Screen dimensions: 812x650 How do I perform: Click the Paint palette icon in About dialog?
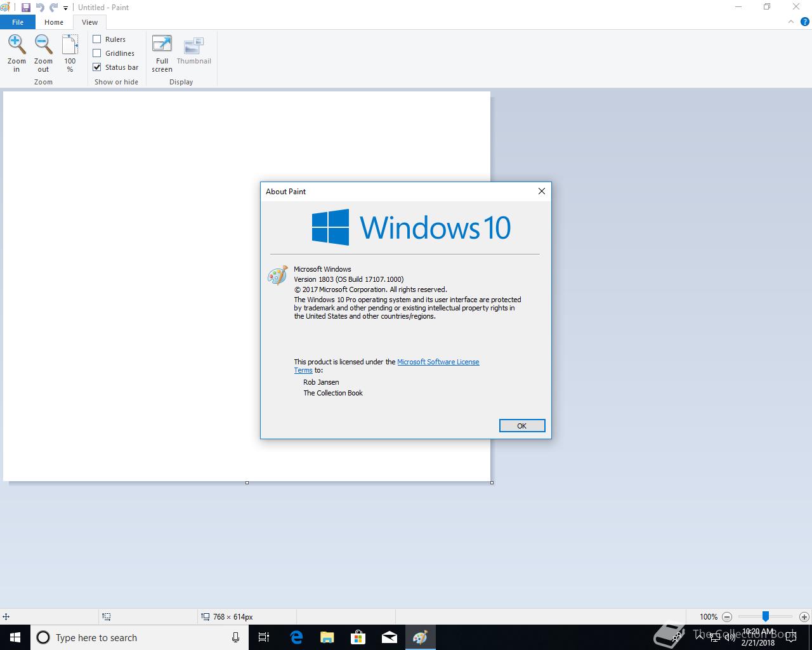tap(278, 275)
